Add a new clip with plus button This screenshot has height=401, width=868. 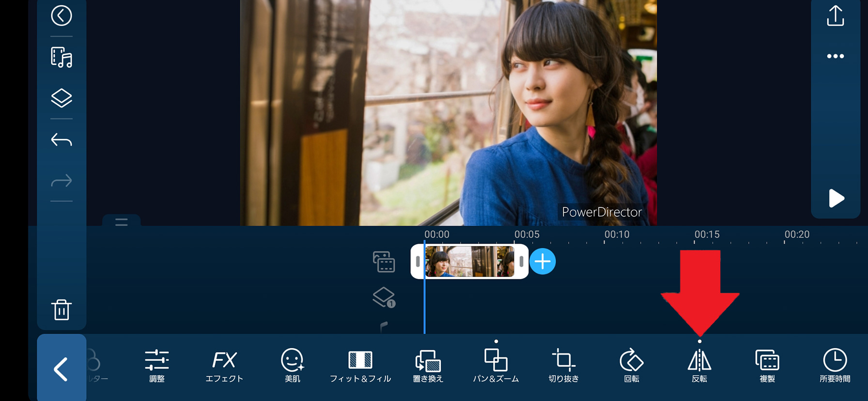pos(542,262)
